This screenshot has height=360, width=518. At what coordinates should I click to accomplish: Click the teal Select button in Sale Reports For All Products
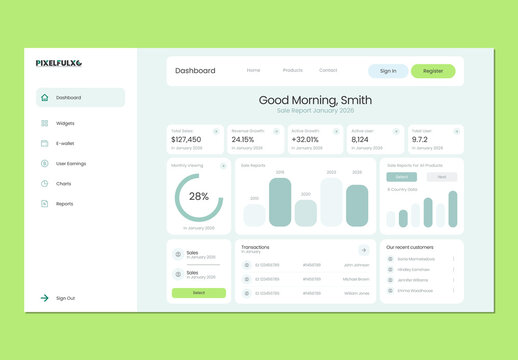tap(402, 177)
